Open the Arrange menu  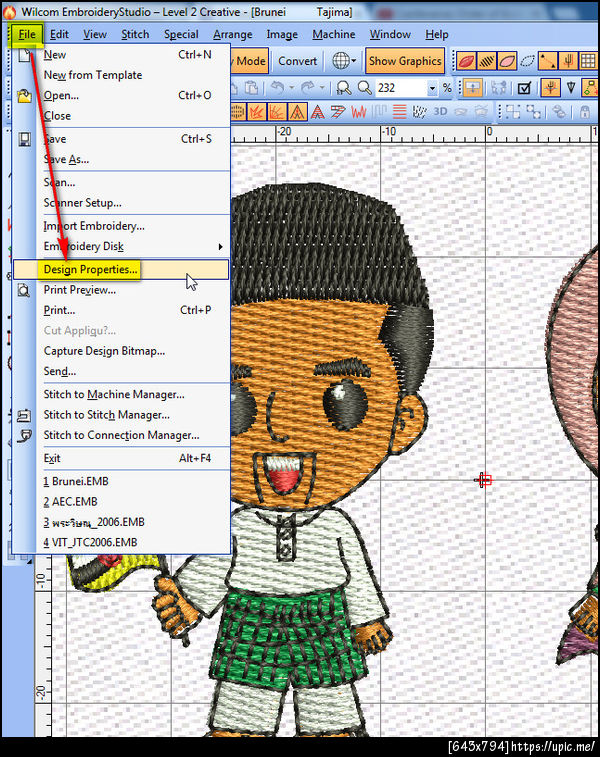coord(233,34)
